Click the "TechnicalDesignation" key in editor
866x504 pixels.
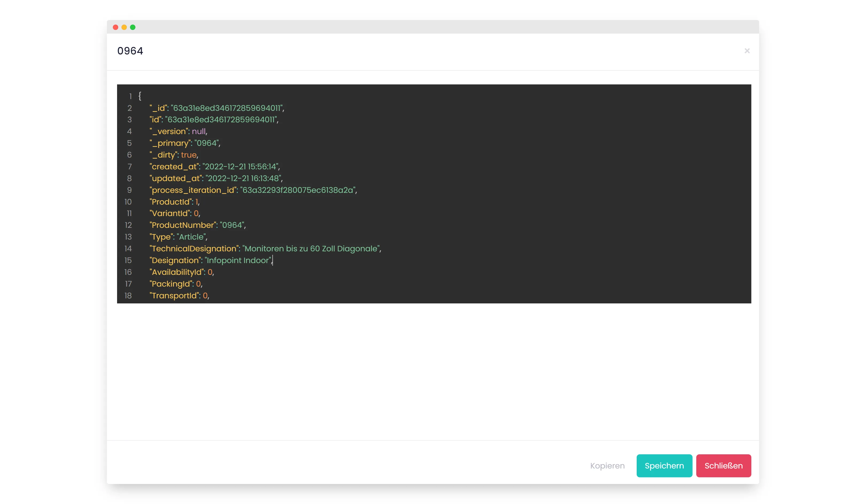(195, 249)
